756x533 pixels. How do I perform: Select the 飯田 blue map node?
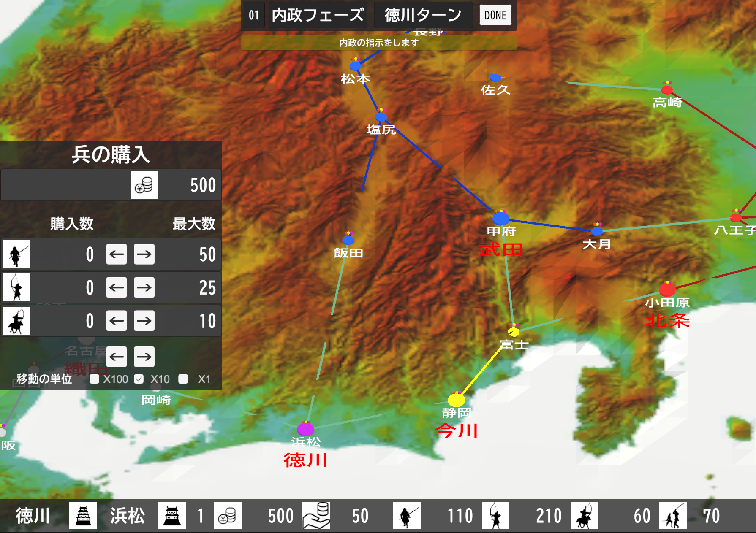(x=348, y=240)
